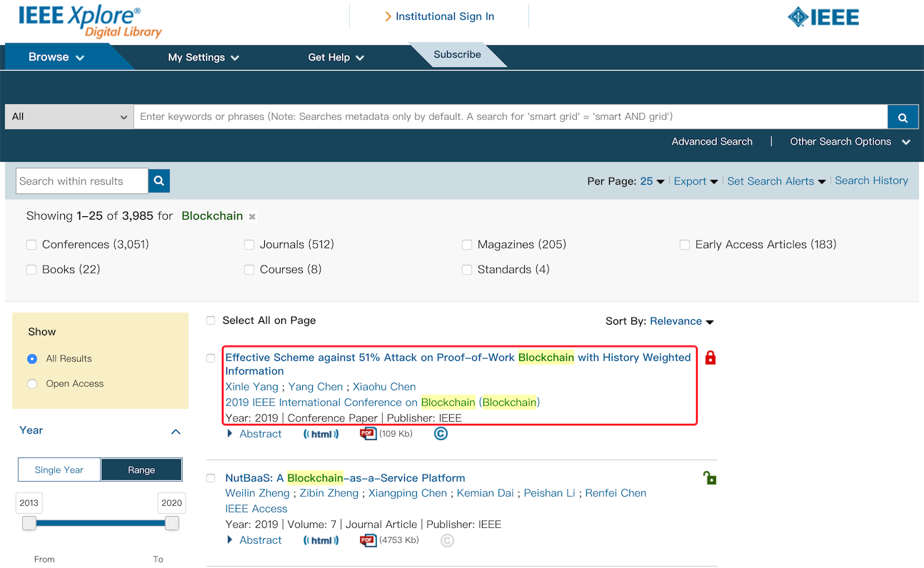Click the Subscribe tab
This screenshot has height=568, width=924.
(x=458, y=54)
